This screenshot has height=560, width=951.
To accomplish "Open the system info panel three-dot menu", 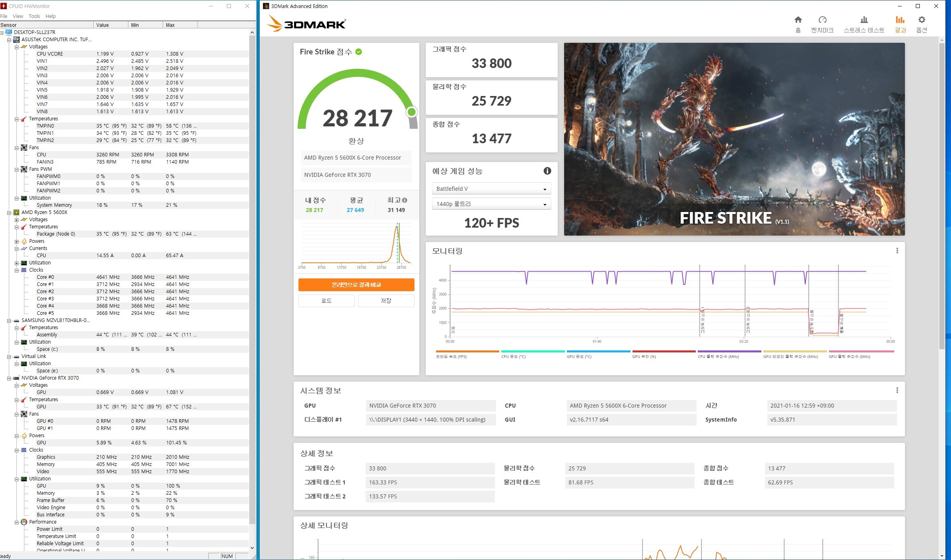I will [x=897, y=390].
